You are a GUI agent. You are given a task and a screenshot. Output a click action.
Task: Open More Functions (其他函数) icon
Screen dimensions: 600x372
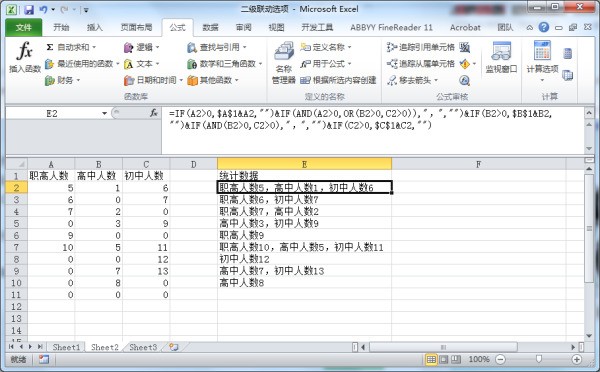tap(192, 80)
